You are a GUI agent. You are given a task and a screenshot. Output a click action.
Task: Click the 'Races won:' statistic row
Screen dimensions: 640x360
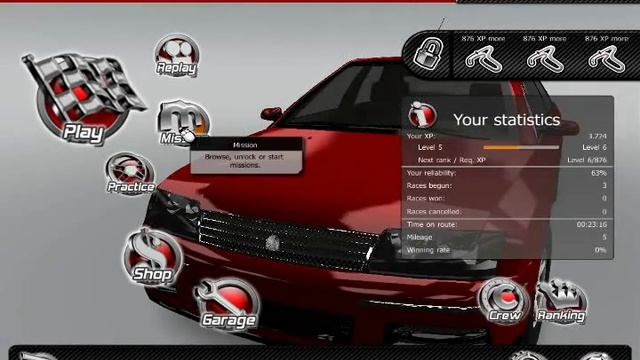507,198
